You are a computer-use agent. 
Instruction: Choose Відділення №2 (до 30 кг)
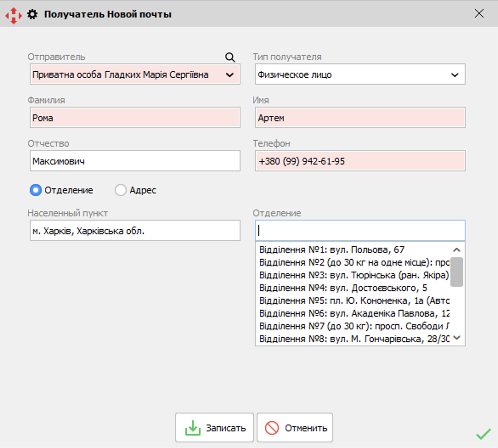(354, 262)
